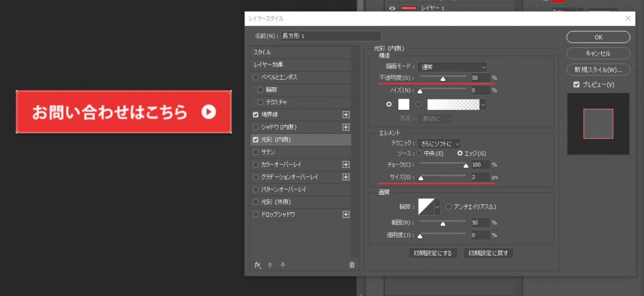The image size is (644, 296).
Task: Click the plus icon beside ドロップシャドウ
Action: point(345,214)
